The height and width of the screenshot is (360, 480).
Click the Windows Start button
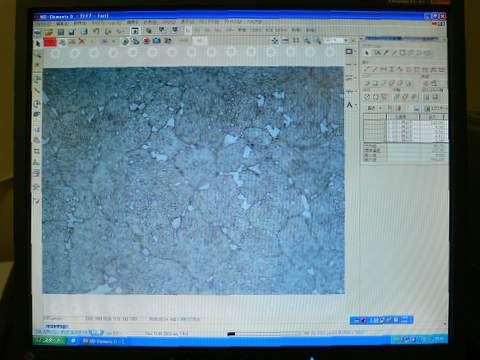point(50,340)
